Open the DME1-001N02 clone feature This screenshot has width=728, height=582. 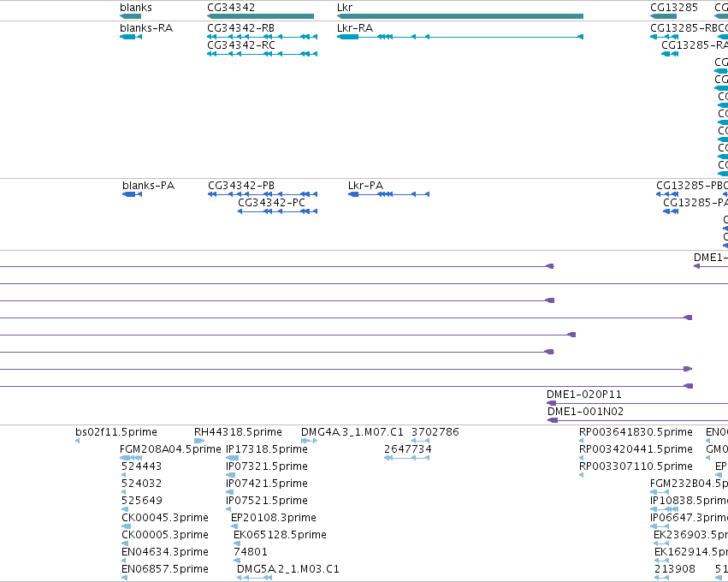(x=637, y=420)
